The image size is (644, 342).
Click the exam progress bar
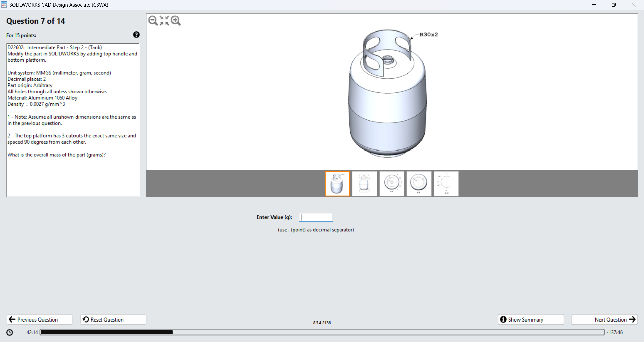pyautogui.click(x=322, y=332)
